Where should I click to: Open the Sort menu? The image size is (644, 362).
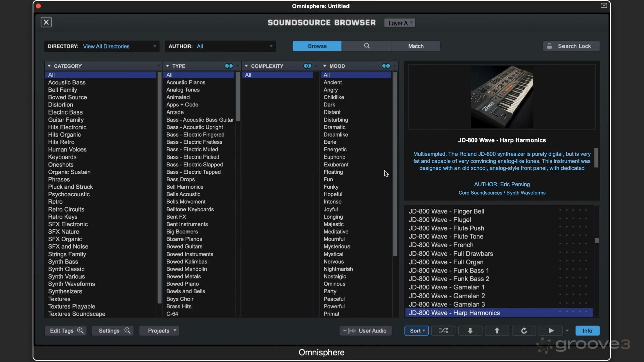coord(416,331)
